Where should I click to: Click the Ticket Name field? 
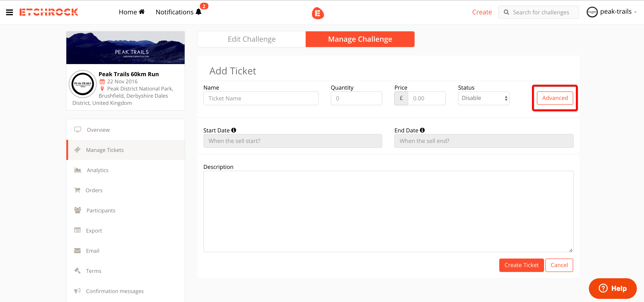[x=261, y=98]
